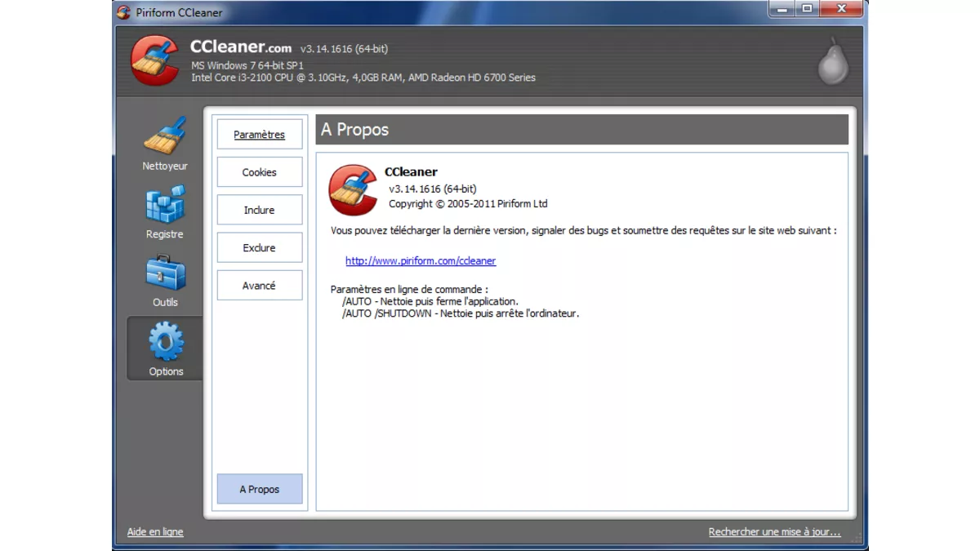
Task: Click the CCleaner brush logo in the header
Action: [x=155, y=61]
